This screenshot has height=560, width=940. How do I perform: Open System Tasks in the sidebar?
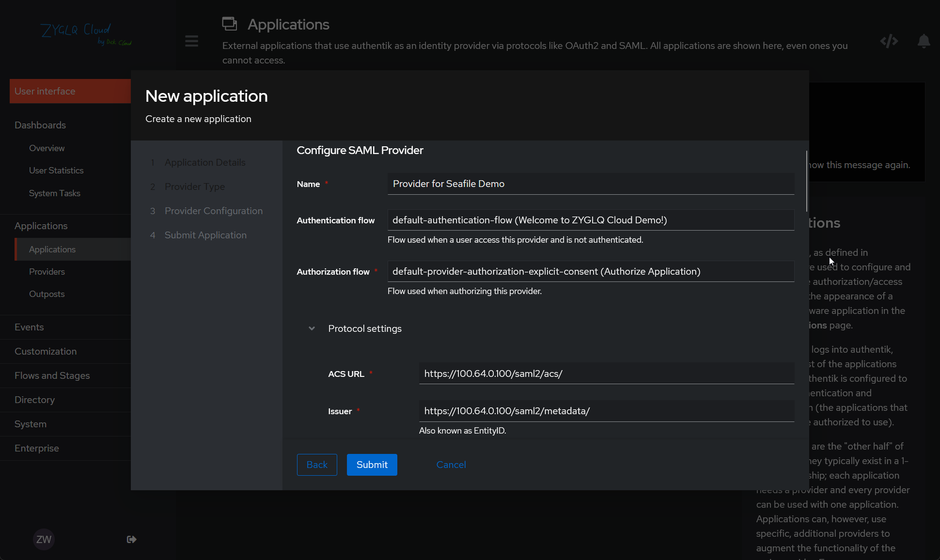click(x=54, y=193)
